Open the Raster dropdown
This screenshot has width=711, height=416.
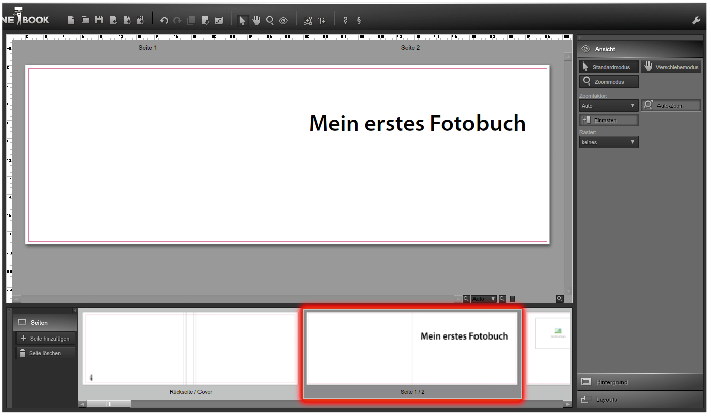[609, 142]
